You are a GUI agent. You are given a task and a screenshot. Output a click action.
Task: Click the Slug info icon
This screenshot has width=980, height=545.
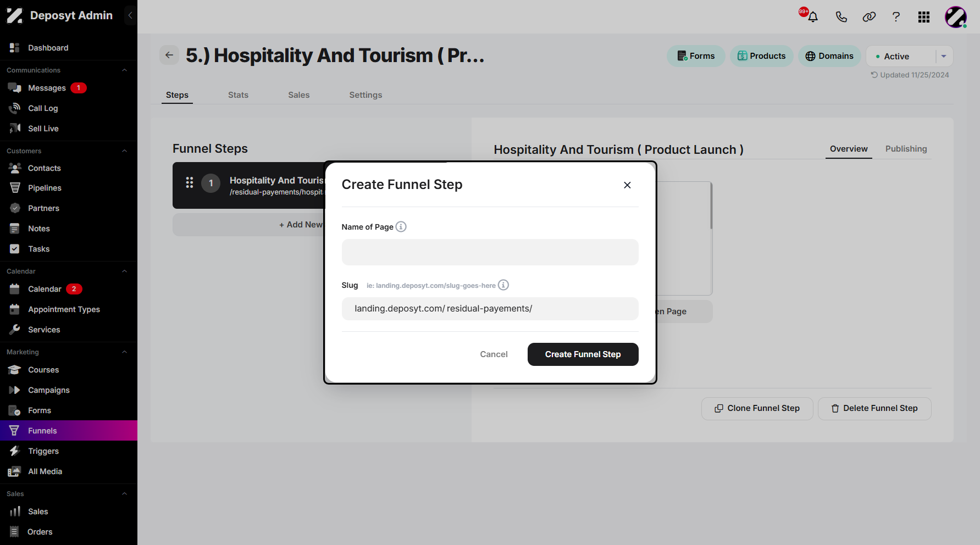pos(503,285)
